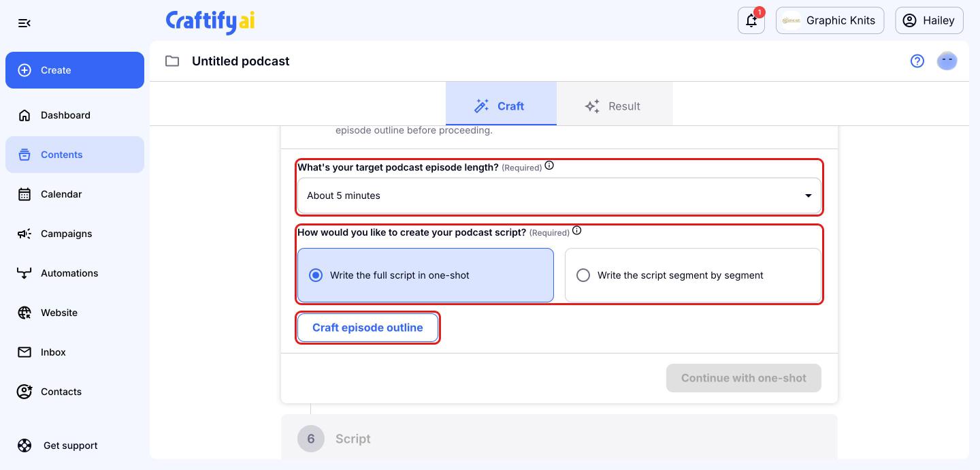980x470 pixels.
Task: Click the Untitled podcast title
Action: pyautogui.click(x=241, y=61)
